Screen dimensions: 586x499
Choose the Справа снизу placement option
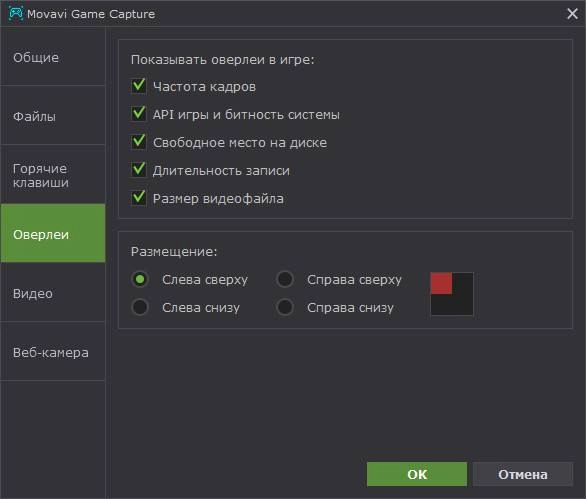click(285, 307)
